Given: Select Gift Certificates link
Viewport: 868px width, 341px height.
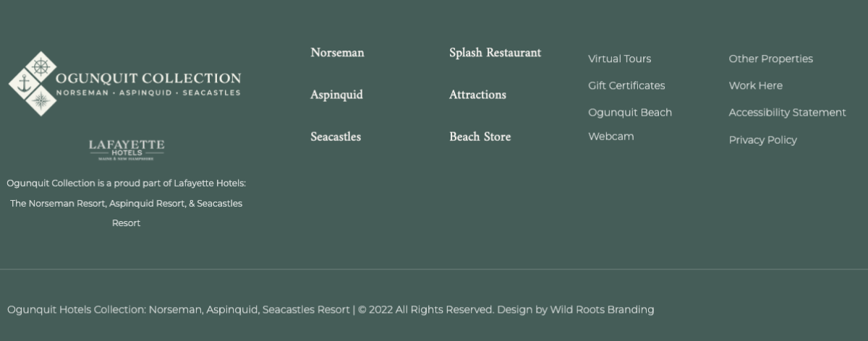Looking at the screenshot, I should 626,85.
